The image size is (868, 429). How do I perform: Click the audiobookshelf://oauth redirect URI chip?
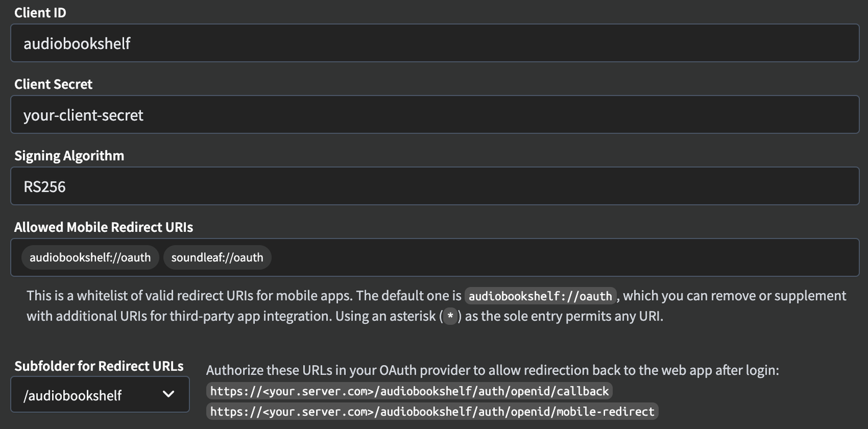[x=91, y=257]
